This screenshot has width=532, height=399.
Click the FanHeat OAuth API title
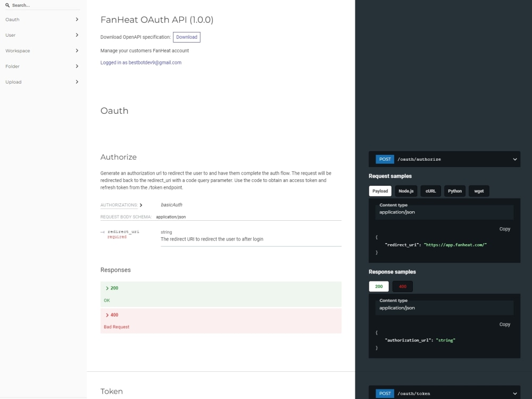[x=157, y=20]
